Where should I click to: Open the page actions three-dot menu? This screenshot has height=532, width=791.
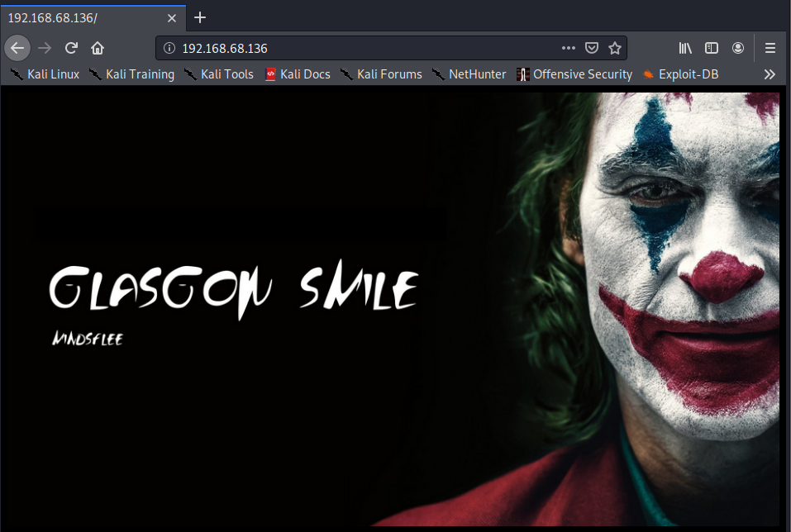[x=569, y=48]
